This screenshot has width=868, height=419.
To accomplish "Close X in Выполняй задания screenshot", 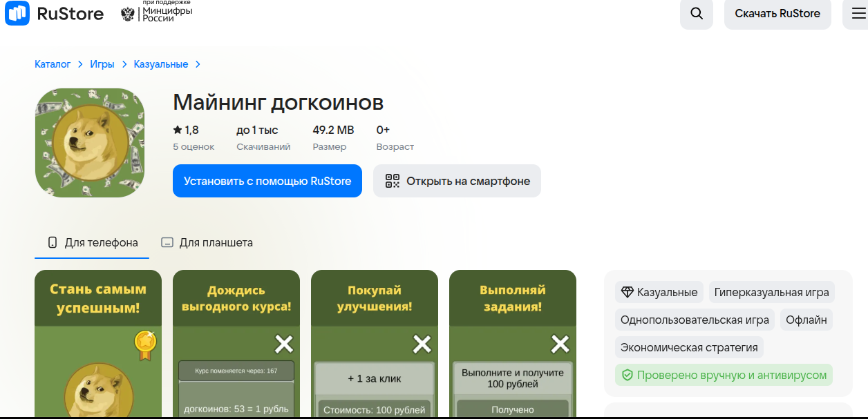I will coord(560,343).
